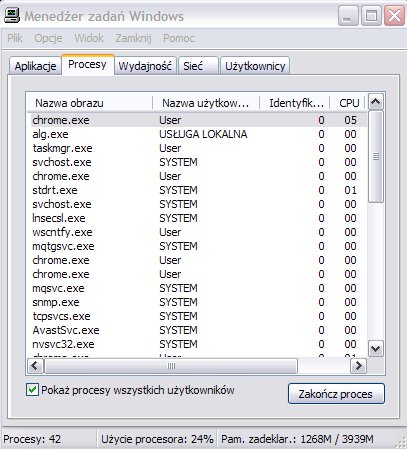
Task: Sort by the CPU column header
Action: [348, 103]
